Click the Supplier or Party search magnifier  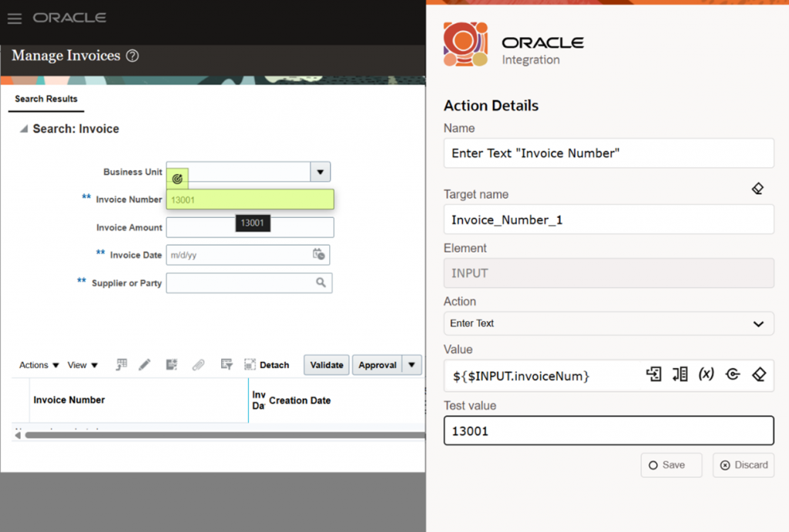click(x=321, y=283)
